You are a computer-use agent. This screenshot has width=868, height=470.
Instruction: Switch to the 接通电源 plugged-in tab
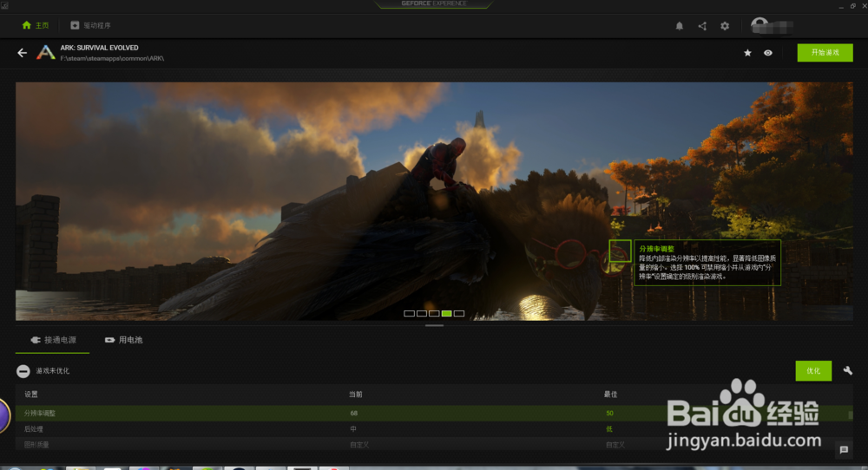pyautogui.click(x=53, y=340)
